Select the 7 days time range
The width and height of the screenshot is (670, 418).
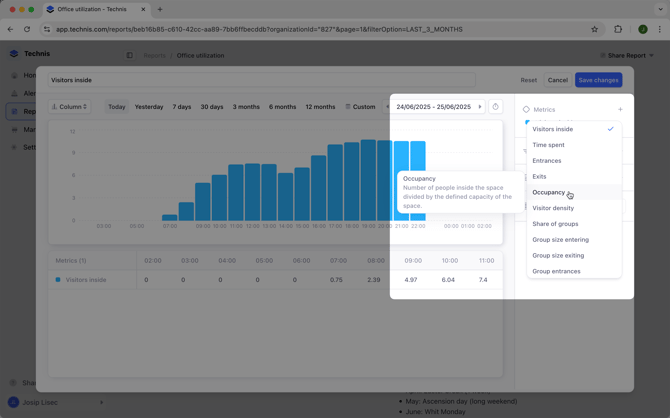click(x=181, y=107)
